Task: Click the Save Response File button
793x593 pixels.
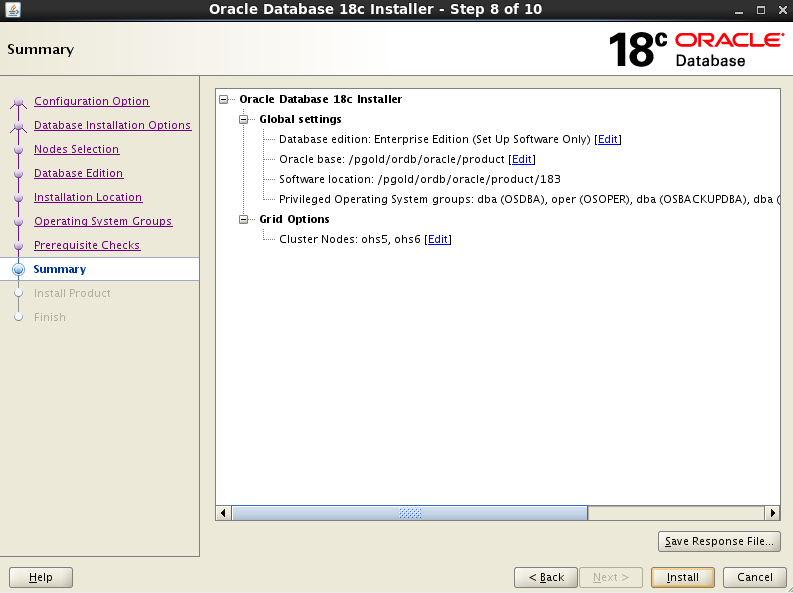Action: 719,541
